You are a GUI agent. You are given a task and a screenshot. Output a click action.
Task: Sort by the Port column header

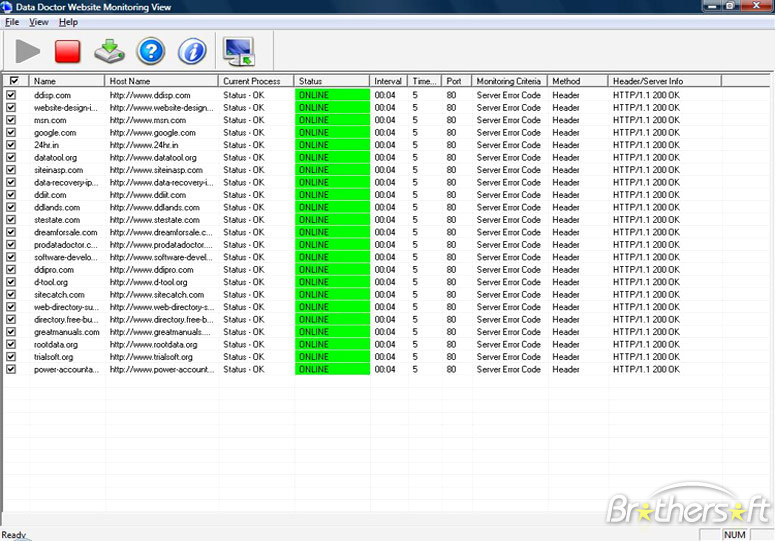tap(456, 81)
